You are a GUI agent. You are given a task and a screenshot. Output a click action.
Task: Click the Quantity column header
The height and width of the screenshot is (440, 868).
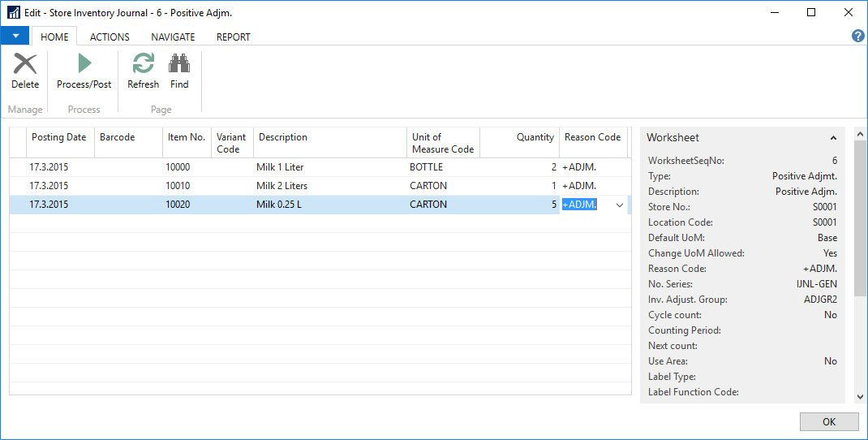tap(535, 138)
